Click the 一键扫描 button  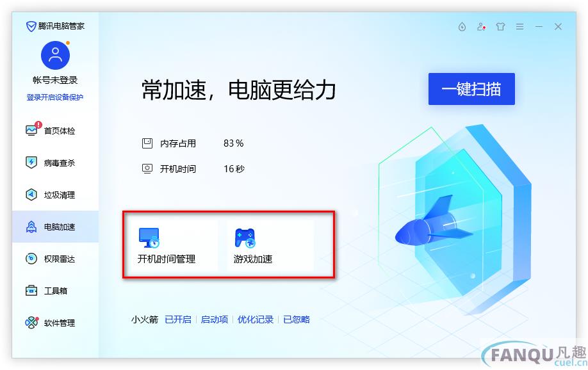(471, 89)
